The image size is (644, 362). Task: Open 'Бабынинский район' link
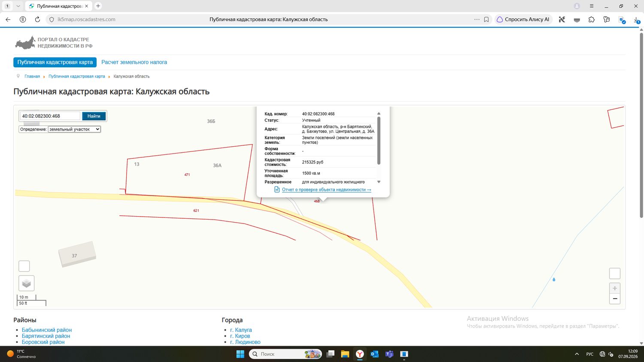[47, 330]
